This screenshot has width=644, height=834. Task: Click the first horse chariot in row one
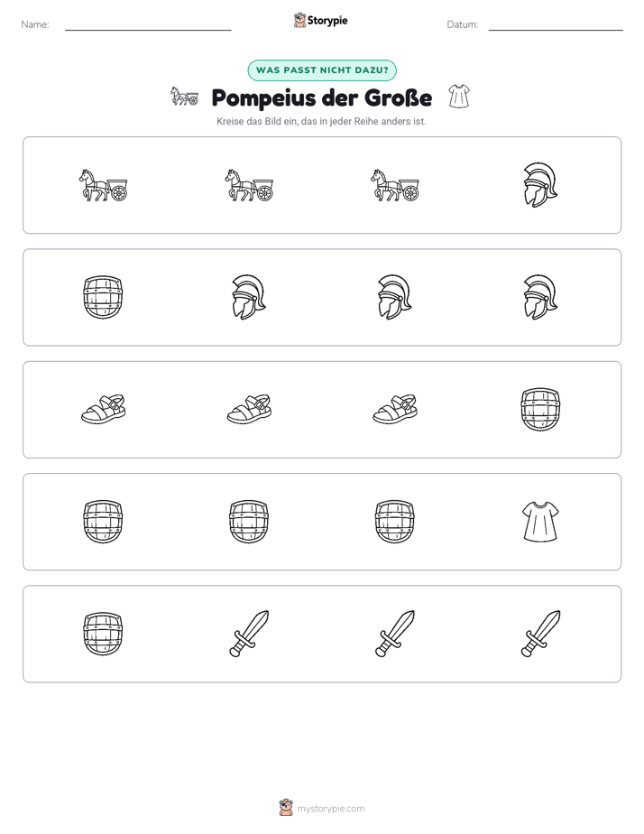tap(103, 185)
